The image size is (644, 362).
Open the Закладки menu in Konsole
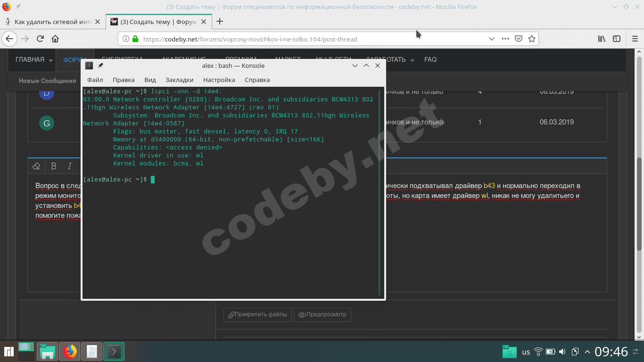click(179, 80)
